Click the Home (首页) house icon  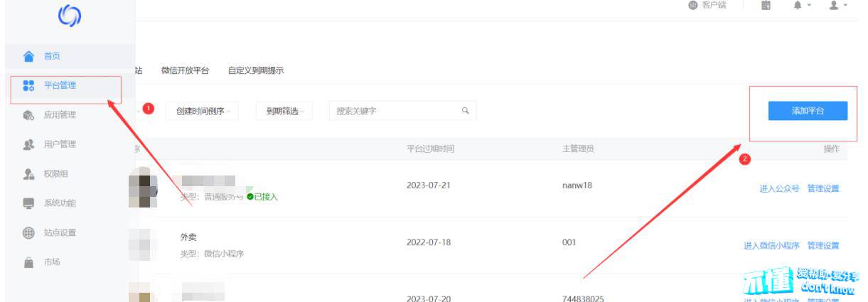(28, 56)
